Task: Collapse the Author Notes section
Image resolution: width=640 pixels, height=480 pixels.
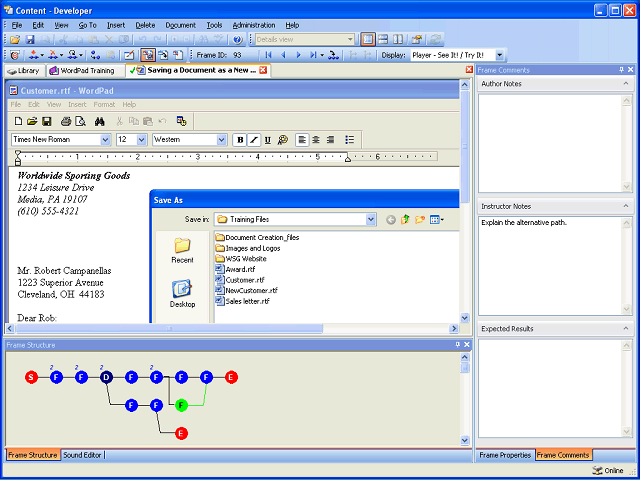Action: tap(626, 84)
